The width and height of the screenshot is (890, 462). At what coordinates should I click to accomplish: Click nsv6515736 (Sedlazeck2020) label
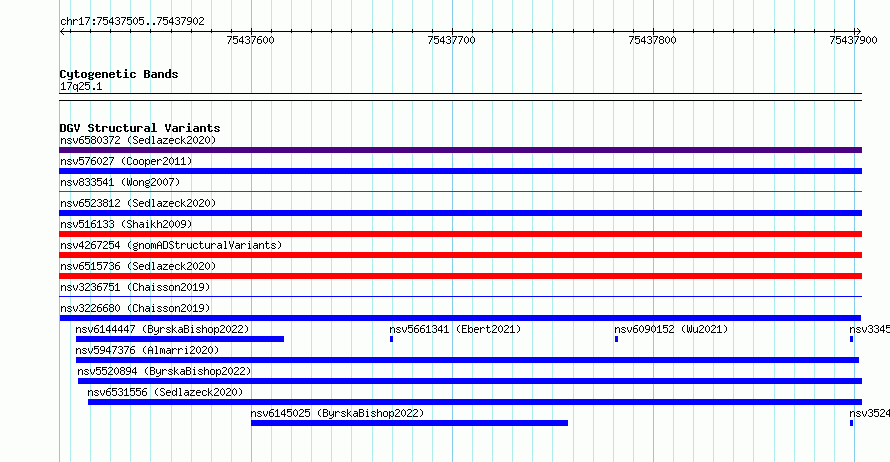coord(138,266)
